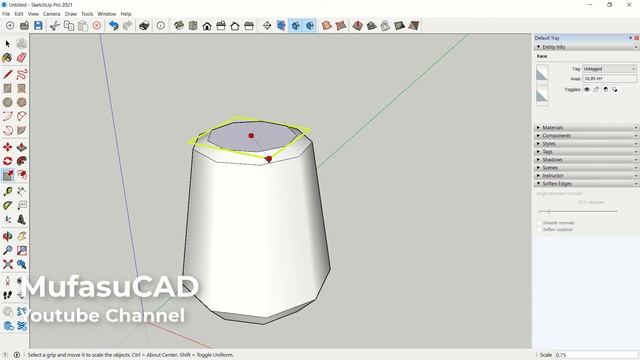Toggle Display Section Planes
The width and height of the screenshot is (640, 360).
tap(281, 26)
